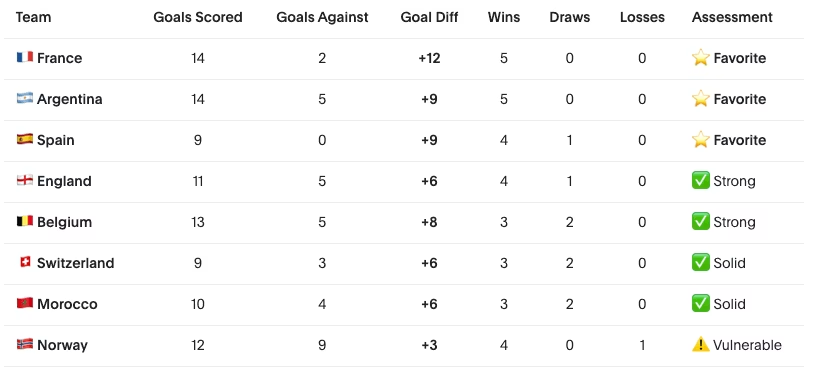
Task: Click the Losses column header
Action: [x=642, y=17]
